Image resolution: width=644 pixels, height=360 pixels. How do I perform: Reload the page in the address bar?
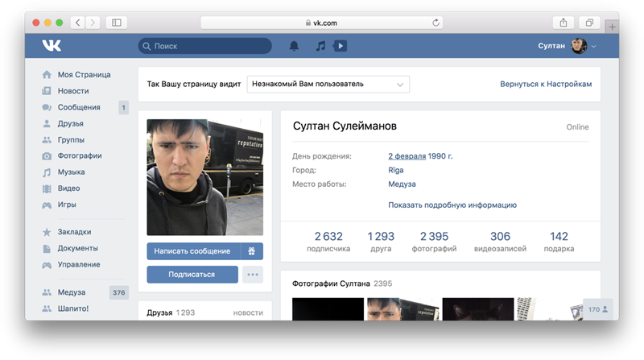click(436, 23)
